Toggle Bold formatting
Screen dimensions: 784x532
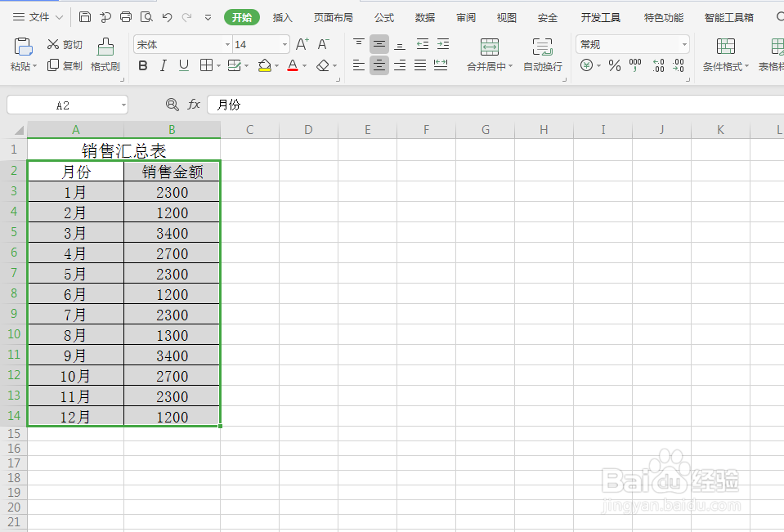[143, 65]
